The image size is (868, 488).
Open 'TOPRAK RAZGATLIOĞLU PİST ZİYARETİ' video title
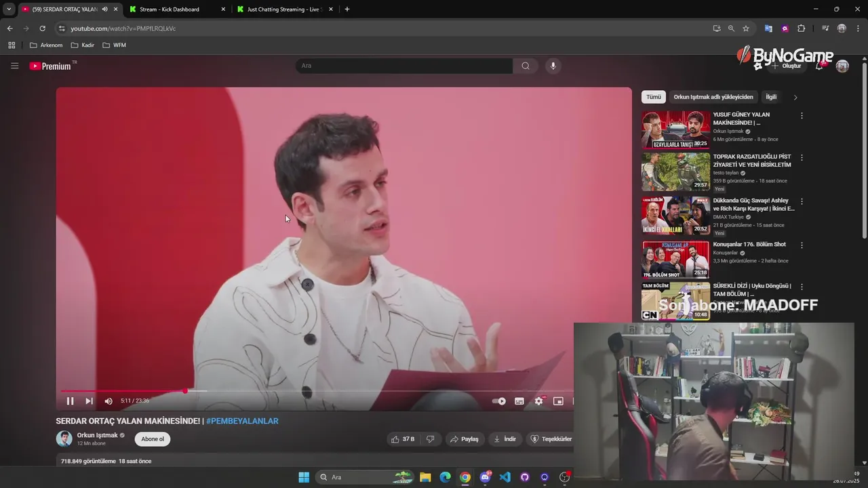pos(752,161)
